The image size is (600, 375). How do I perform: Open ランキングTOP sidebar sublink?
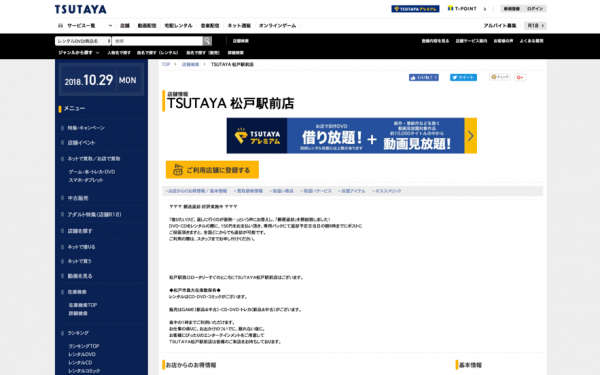pos(84,346)
